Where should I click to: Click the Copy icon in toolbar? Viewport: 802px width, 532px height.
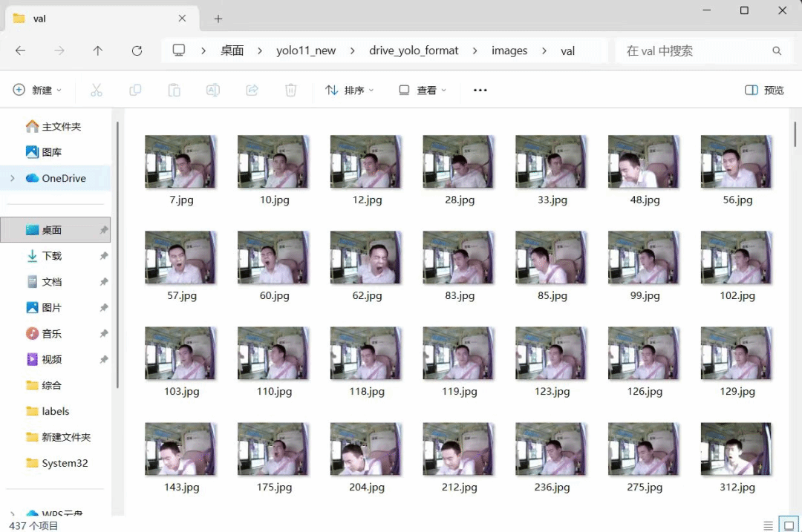tap(135, 91)
